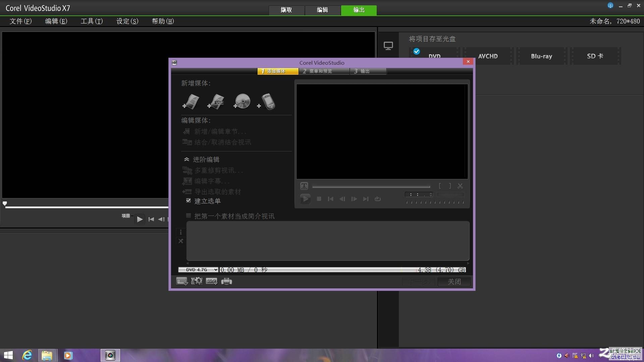Switch to step 1 add media tab
Viewport: 644px width, 362px height.
(278, 71)
